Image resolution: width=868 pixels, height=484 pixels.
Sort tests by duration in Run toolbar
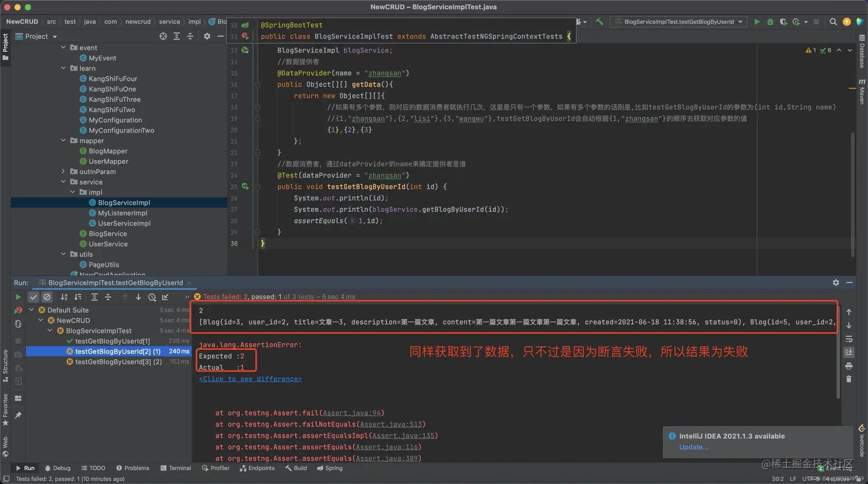coord(77,297)
